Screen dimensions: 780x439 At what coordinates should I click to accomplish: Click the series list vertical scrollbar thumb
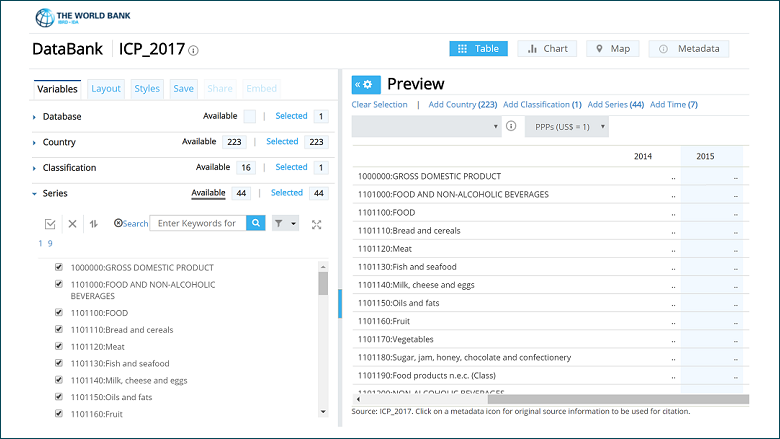(323, 284)
